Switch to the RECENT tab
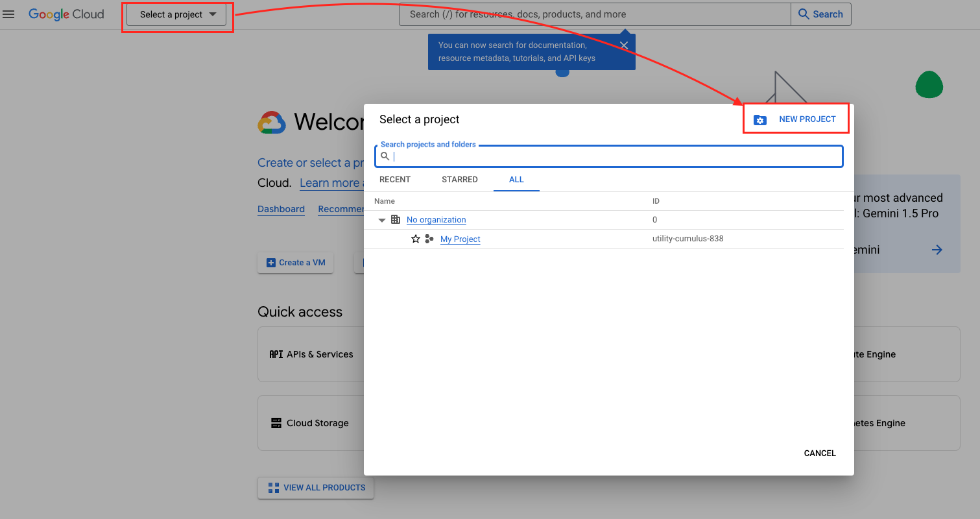Screen dimensions: 980x519 pos(395,180)
